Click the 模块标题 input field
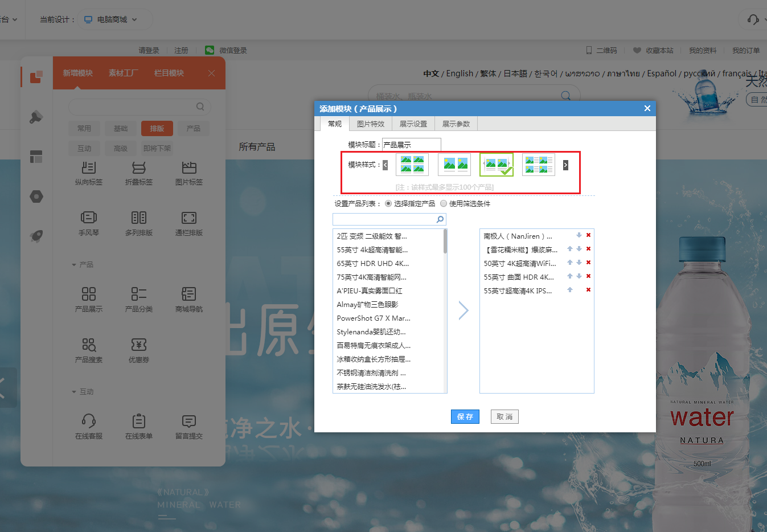This screenshot has height=532, width=767. coord(411,145)
